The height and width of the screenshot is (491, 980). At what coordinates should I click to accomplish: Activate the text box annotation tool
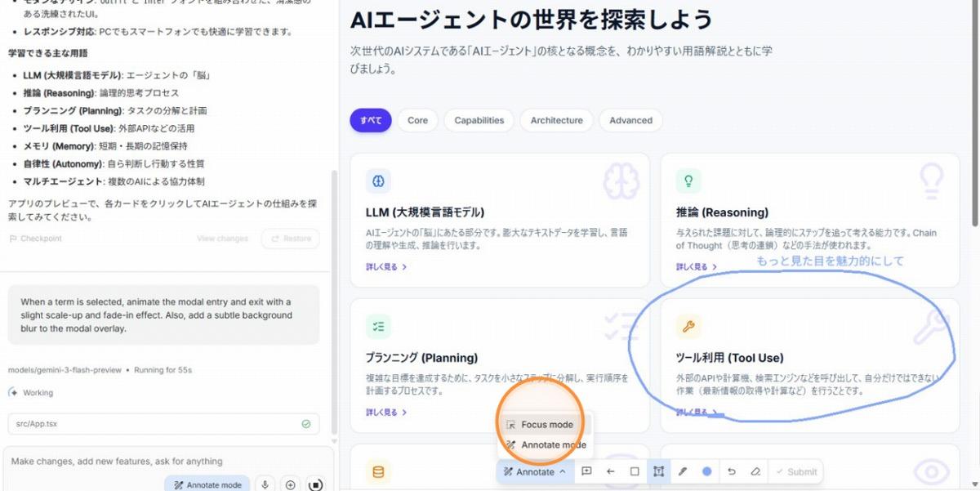pyautogui.click(x=658, y=471)
